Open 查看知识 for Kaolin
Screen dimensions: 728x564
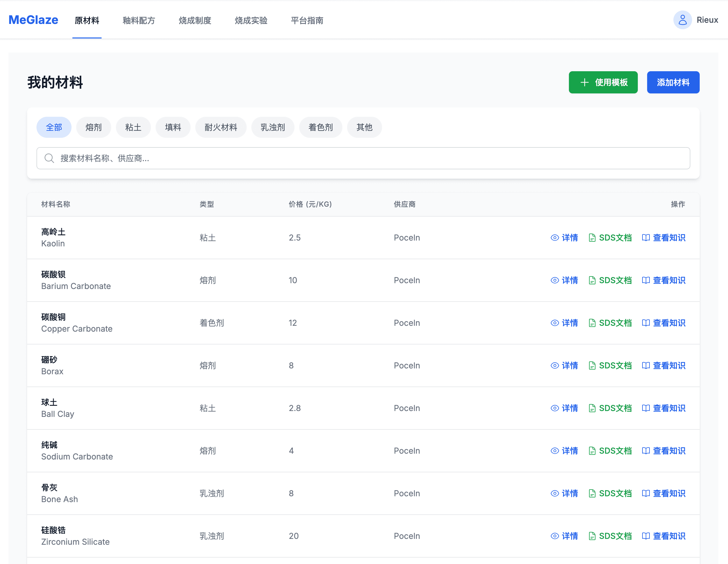click(x=664, y=238)
